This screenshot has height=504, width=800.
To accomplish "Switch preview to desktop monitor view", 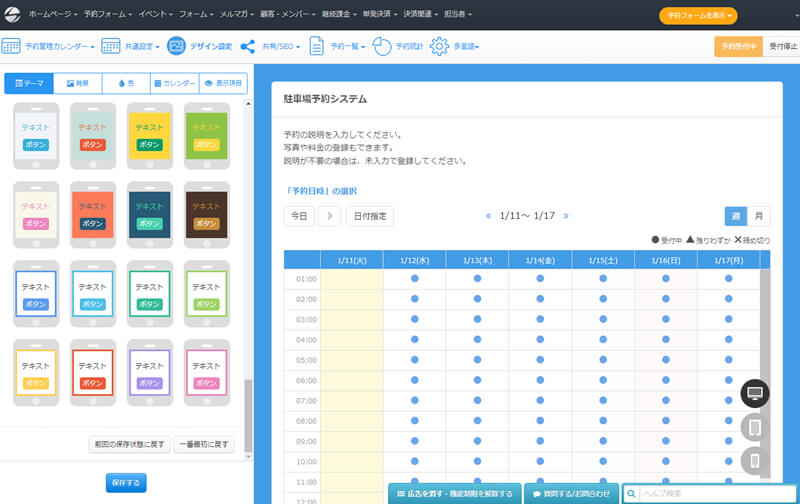I will click(x=756, y=394).
